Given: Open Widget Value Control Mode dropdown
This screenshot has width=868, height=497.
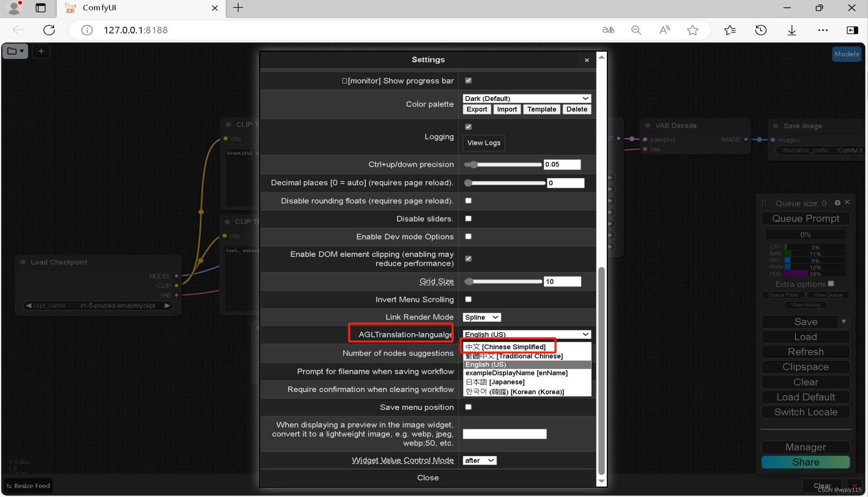Looking at the screenshot, I should click(x=479, y=460).
